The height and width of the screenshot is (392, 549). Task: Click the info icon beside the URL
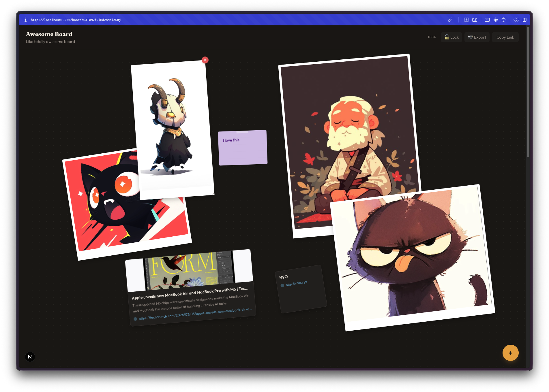coord(25,20)
